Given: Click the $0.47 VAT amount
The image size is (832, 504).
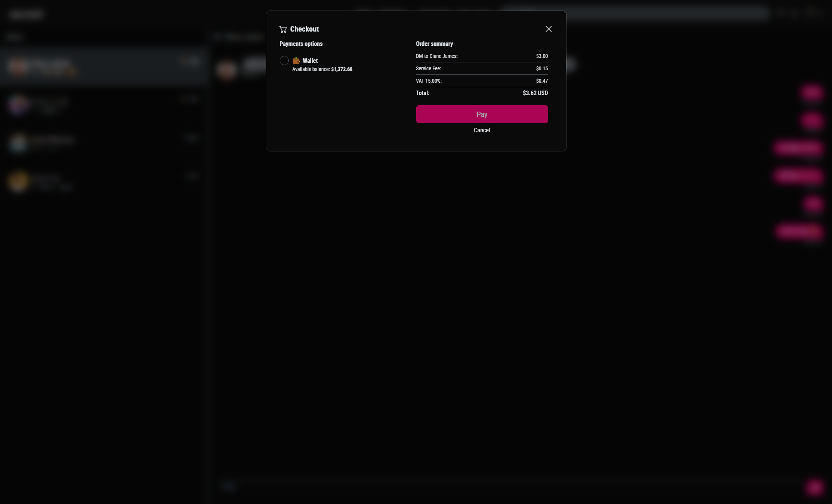Looking at the screenshot, I should (542, 81).
